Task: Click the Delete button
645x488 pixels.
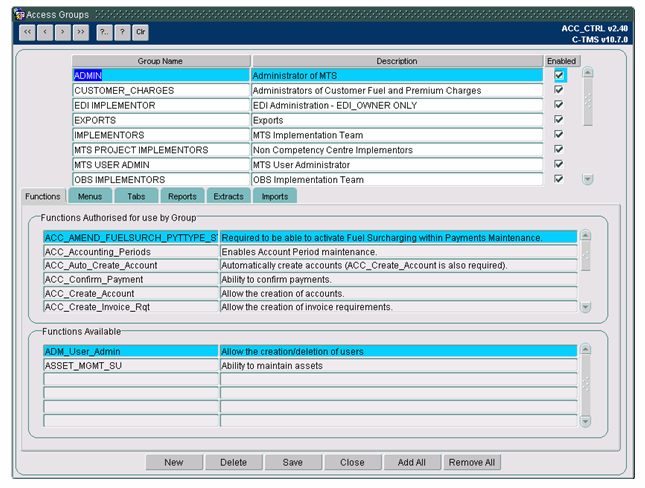Action: click(x=234, y=462)
